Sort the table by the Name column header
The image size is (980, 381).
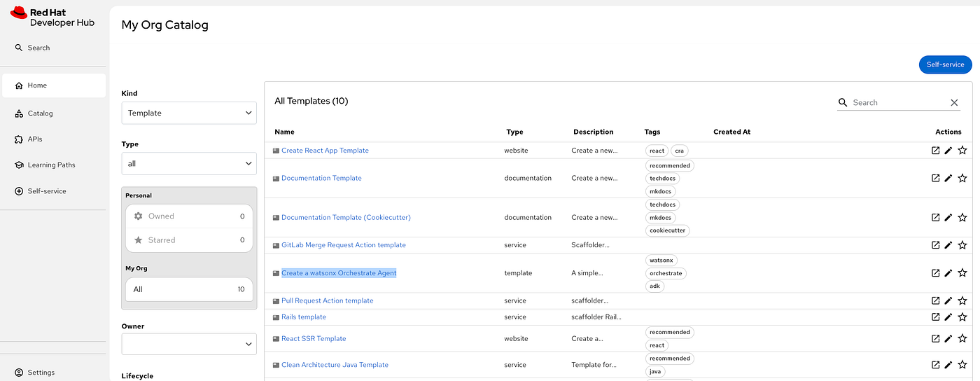[284, 132]
